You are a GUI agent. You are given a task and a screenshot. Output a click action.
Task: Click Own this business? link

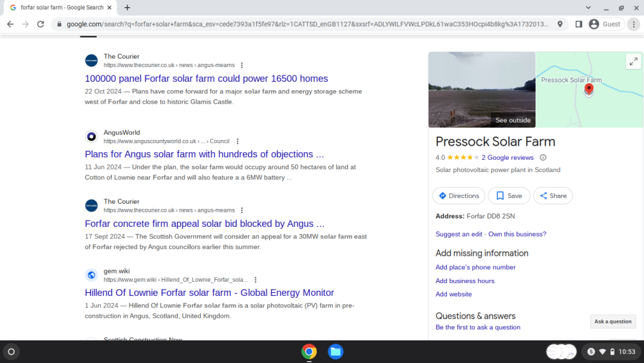tap(517, 234)
